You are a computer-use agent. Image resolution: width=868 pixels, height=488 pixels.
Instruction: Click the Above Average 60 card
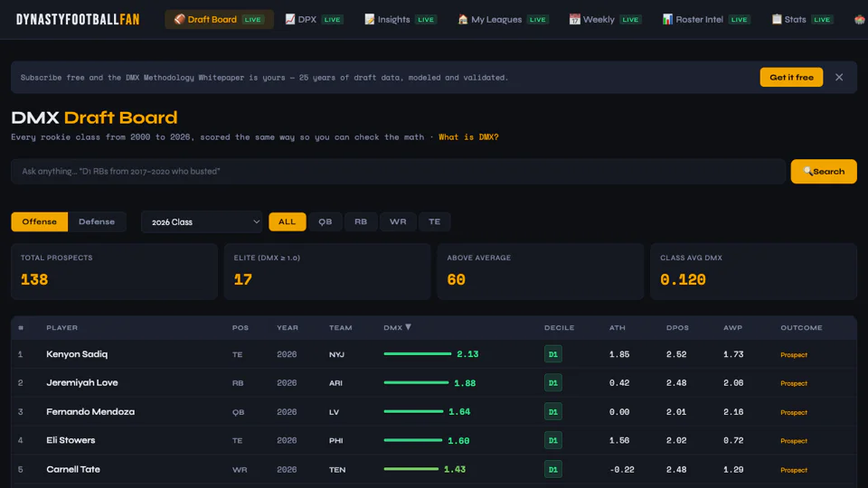click(541, 272)
